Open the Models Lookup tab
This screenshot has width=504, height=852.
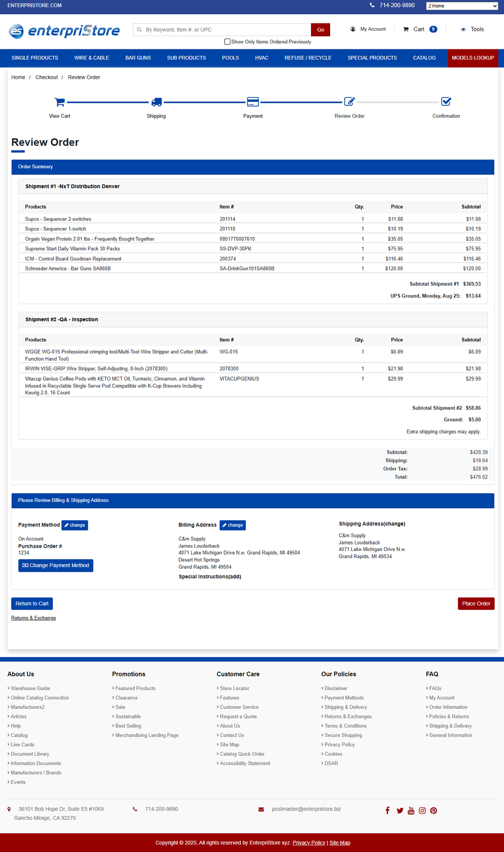[473, 58]
